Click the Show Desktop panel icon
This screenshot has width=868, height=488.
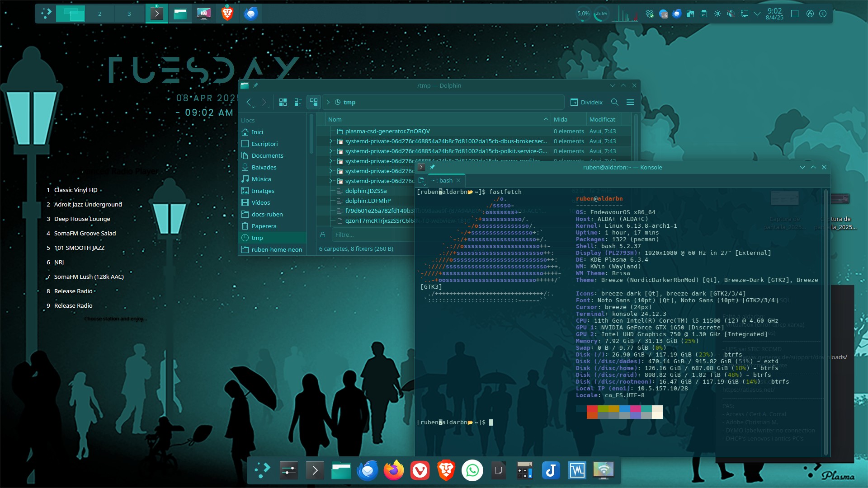pos(795,14)
